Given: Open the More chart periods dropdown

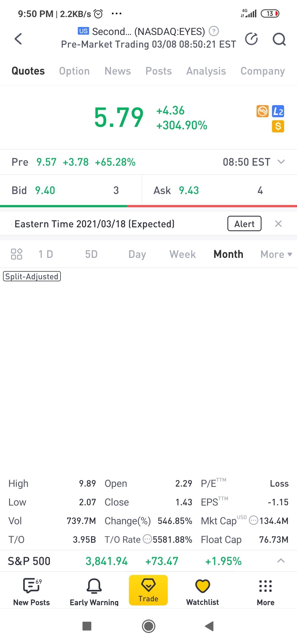Looking at the screenshot, I should click(x=276, y=254).
